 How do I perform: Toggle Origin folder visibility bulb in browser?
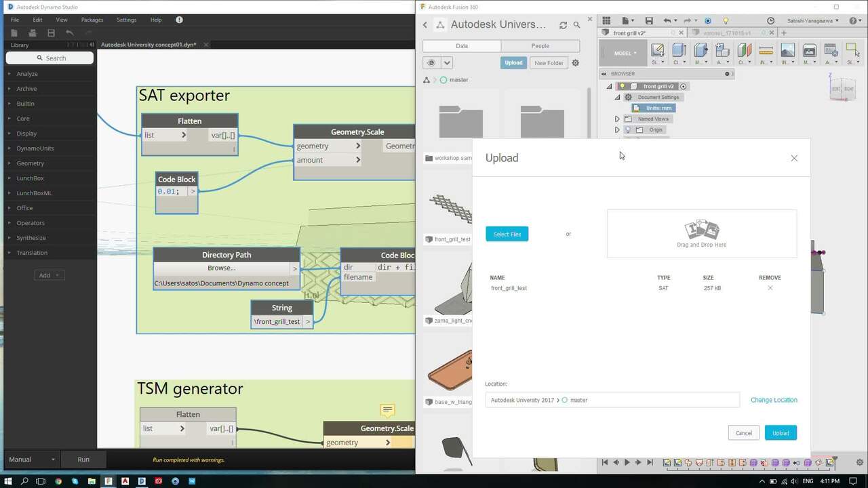pos(628,129)
